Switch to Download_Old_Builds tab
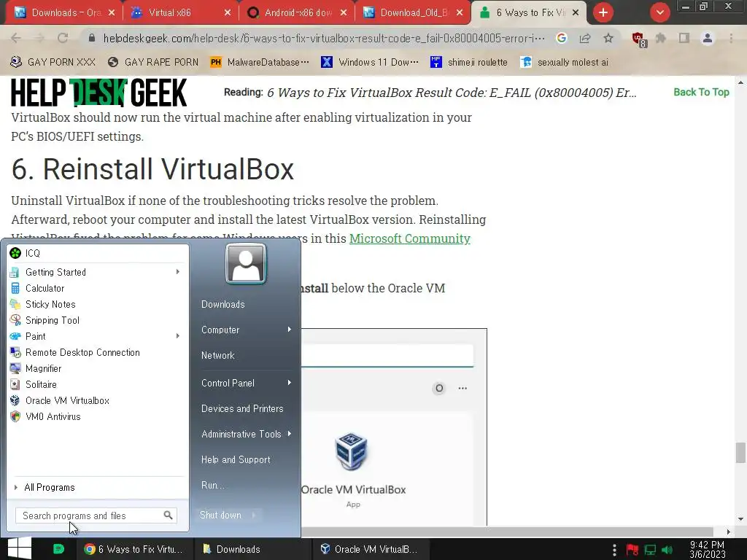 pos(412,13)
